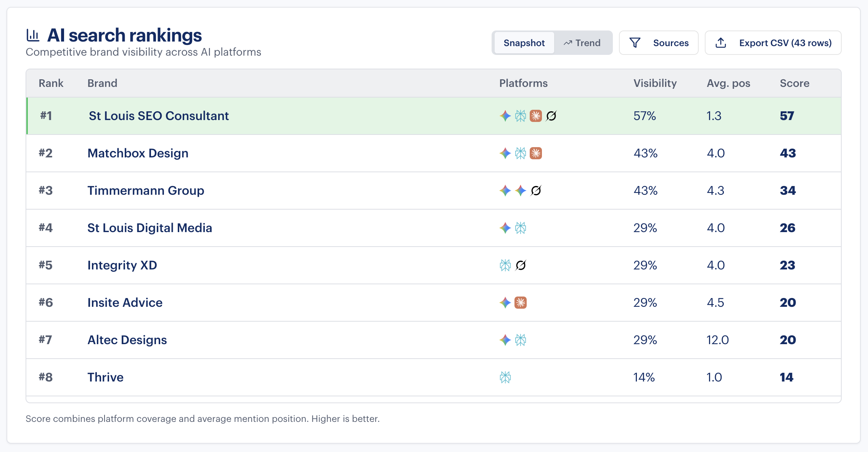Image resolution: width=868 pixels, height=452 pixels.
Task: Sort by the Rank column header
Action: 51,83
